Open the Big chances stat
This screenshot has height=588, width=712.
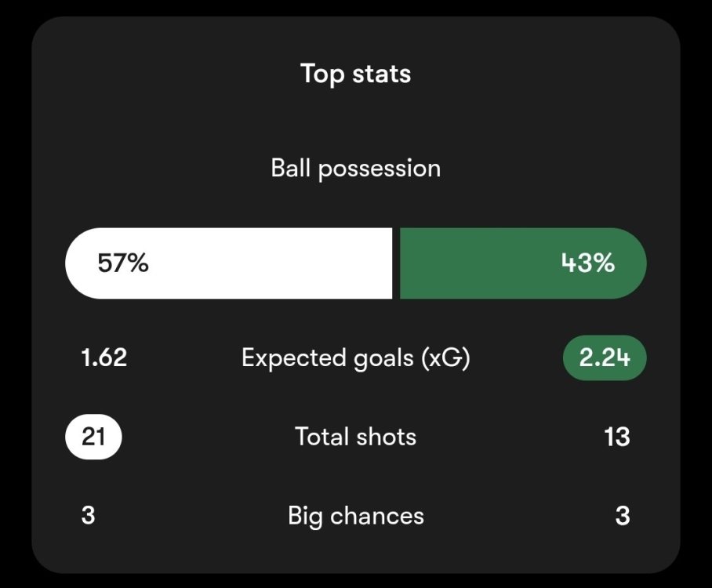point(355,516)
